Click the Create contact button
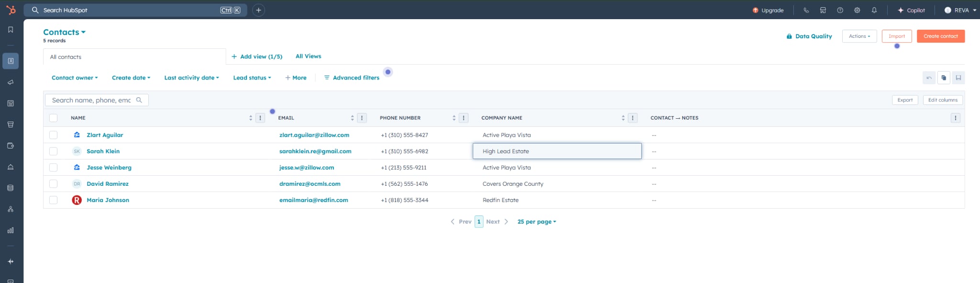980x283 pixels. [x=940, y=36]
